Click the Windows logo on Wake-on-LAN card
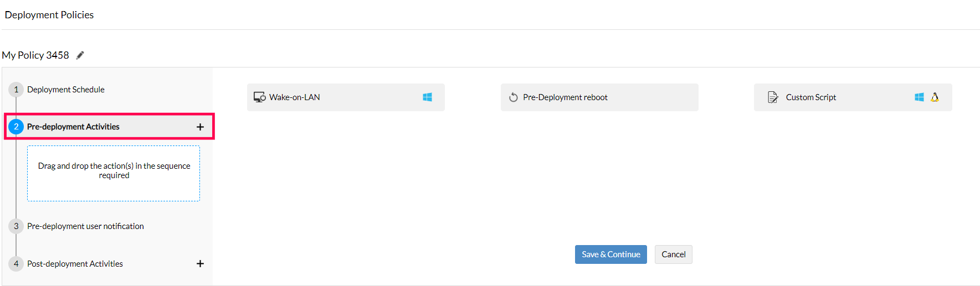980x286 pixels. 427,97
